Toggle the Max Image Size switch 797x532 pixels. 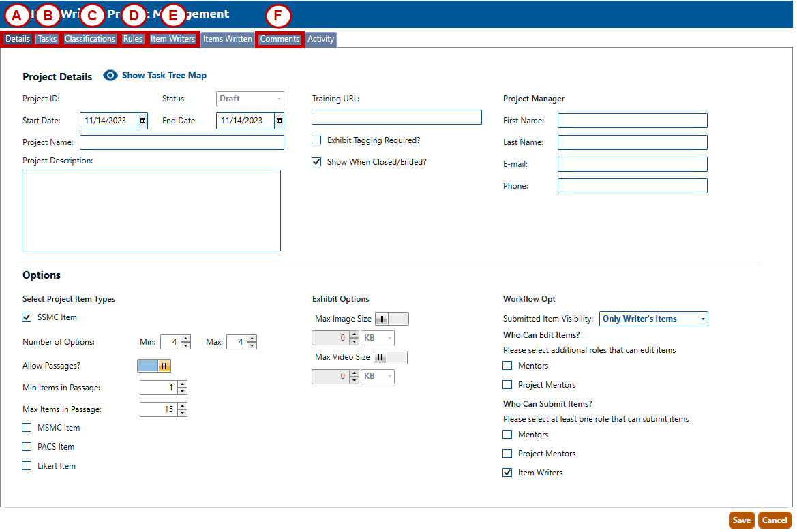point(392,319)
